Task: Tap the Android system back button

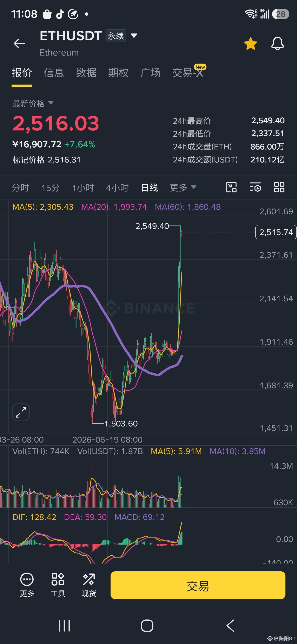Action: (x=230, y=626)
